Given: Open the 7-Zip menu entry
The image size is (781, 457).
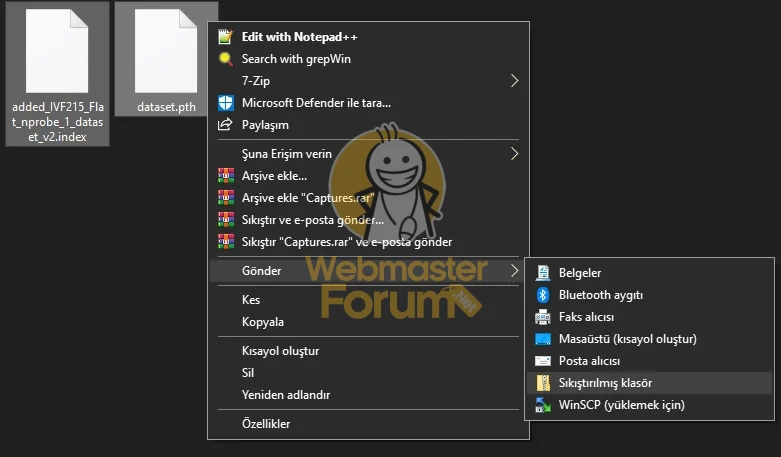Looking at the screenshot, I should (x=368, y=81).
